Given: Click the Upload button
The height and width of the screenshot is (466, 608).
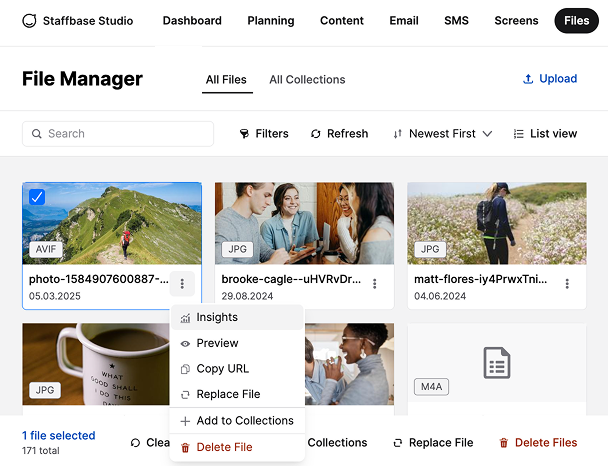Looking at the screenshot, I should (549, 79).
